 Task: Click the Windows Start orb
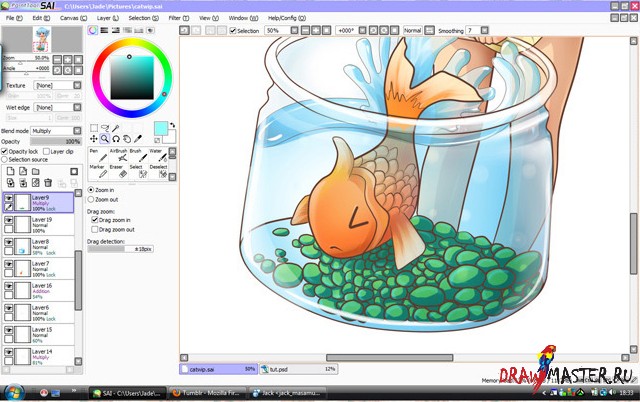(x=13, y=393)
